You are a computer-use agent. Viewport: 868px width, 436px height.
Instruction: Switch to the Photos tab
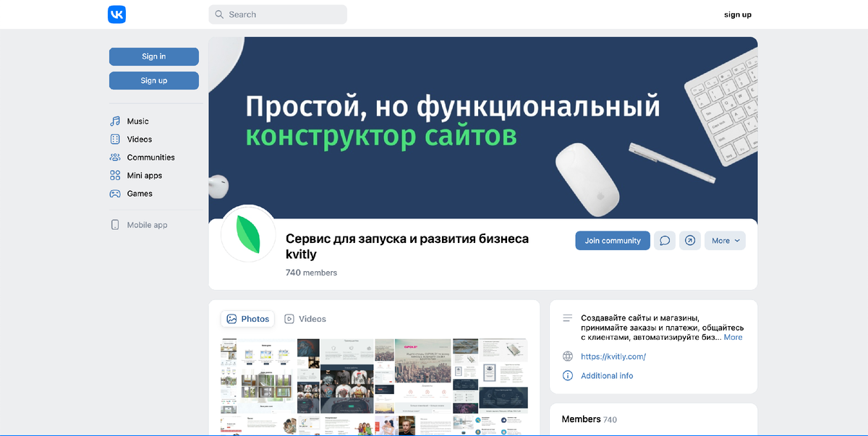pyautogui.click(x=247, y=319)
